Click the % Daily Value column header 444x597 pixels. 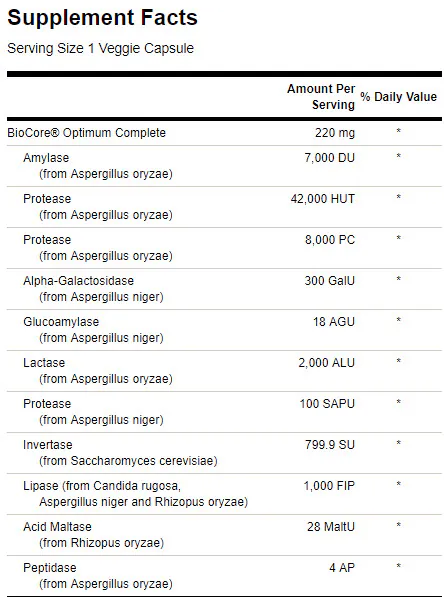coord(398,97)
